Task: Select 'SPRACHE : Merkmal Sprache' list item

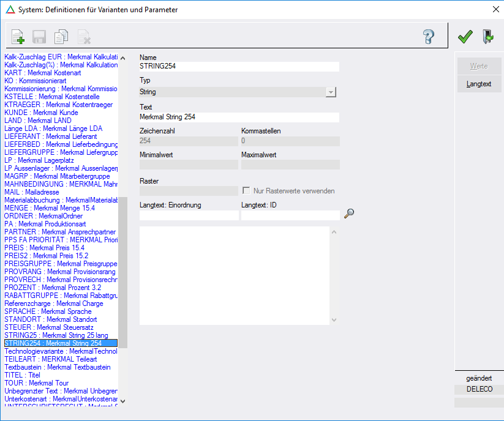Action: [48, 311]
